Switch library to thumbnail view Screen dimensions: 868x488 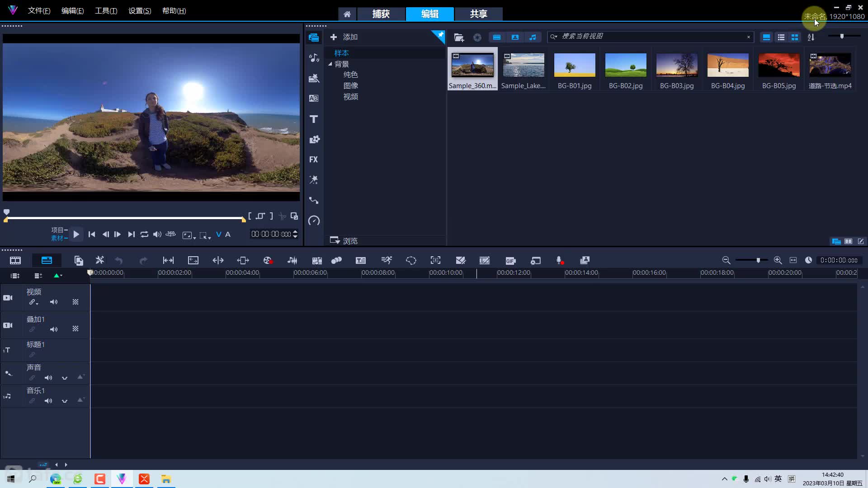click(x=794, y=37)
